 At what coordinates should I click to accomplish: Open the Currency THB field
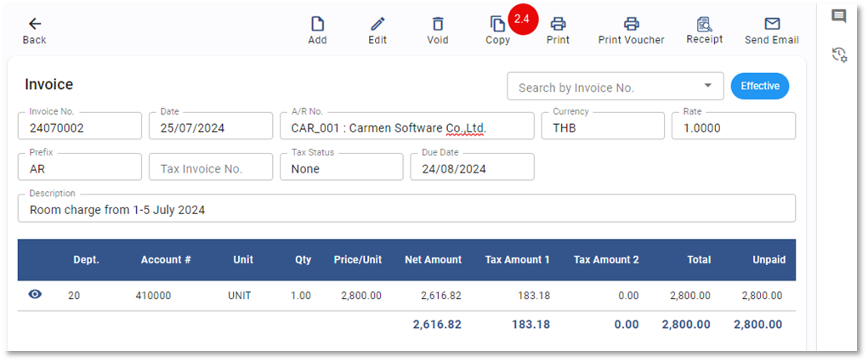[x=603, y=127]
